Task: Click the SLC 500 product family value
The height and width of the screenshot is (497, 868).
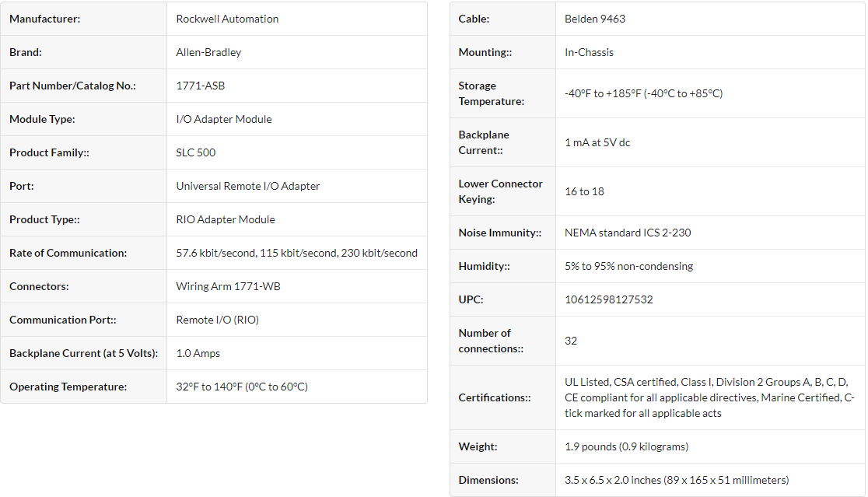Action: tap(195, 152)
